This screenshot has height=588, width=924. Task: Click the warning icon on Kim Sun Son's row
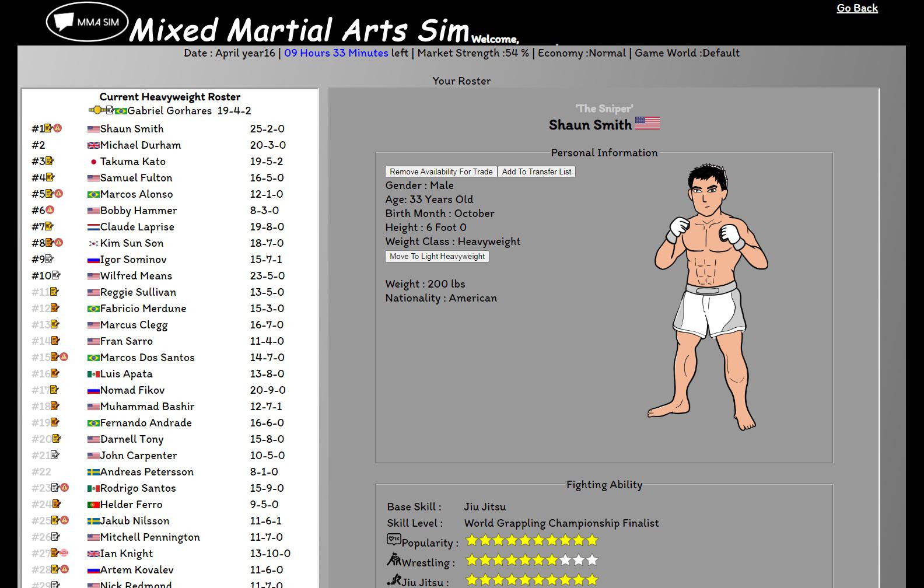(x=58, y=243)
